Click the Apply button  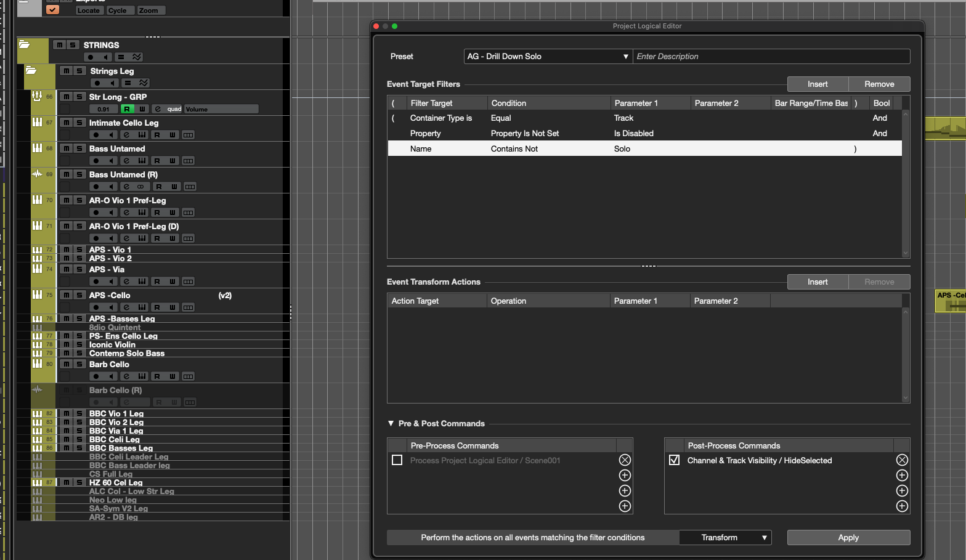coord(848,537)
